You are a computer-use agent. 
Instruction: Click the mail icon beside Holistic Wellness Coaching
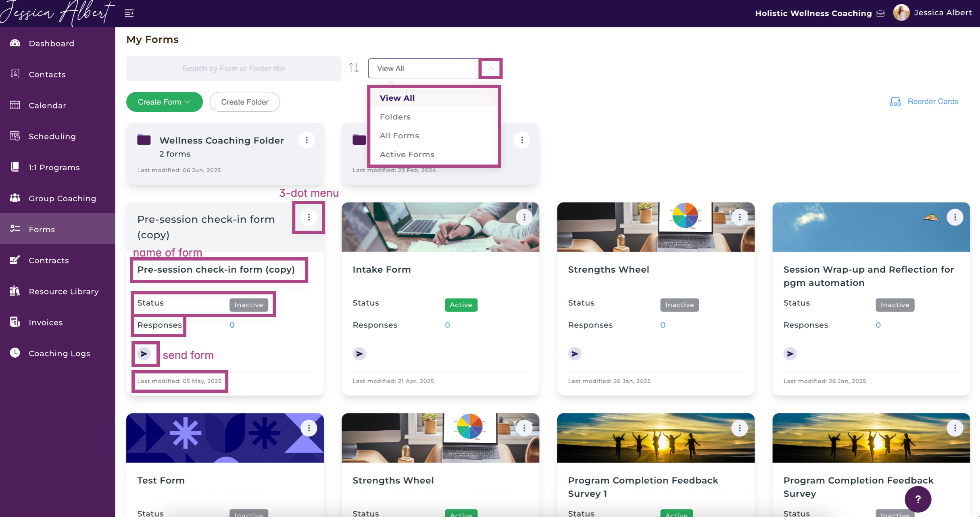click(x=881, y=13)
